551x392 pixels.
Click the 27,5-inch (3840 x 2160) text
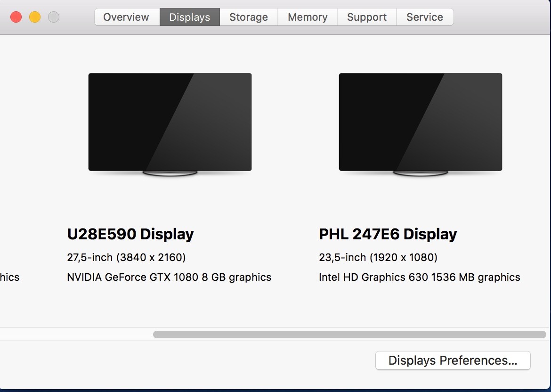126,257
